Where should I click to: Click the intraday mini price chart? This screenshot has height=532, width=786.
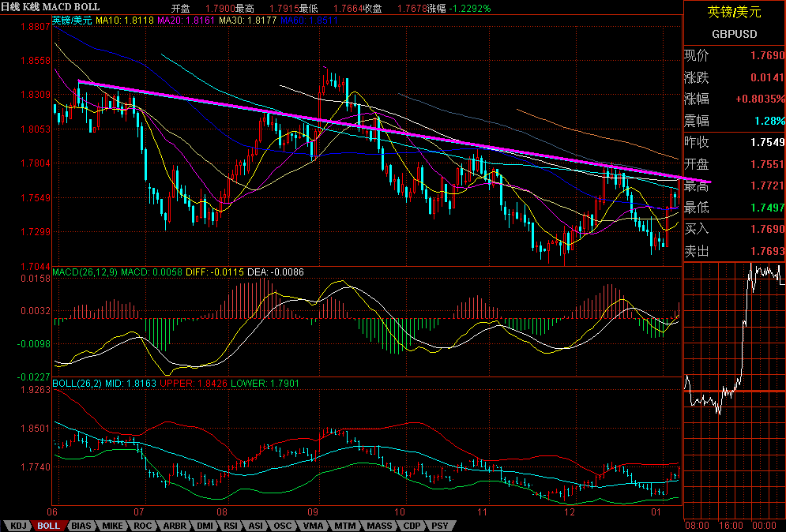coord(735,391)
